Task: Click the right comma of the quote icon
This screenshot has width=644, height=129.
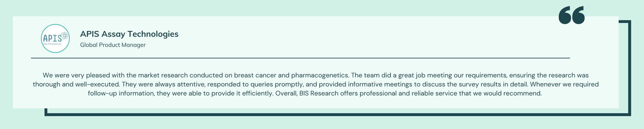Action: click(578, 15)
